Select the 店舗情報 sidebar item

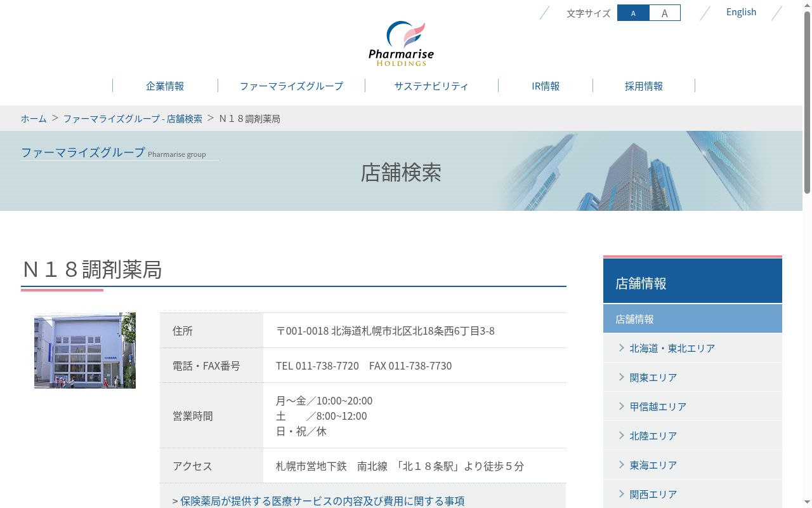click(x=693, y=319)
